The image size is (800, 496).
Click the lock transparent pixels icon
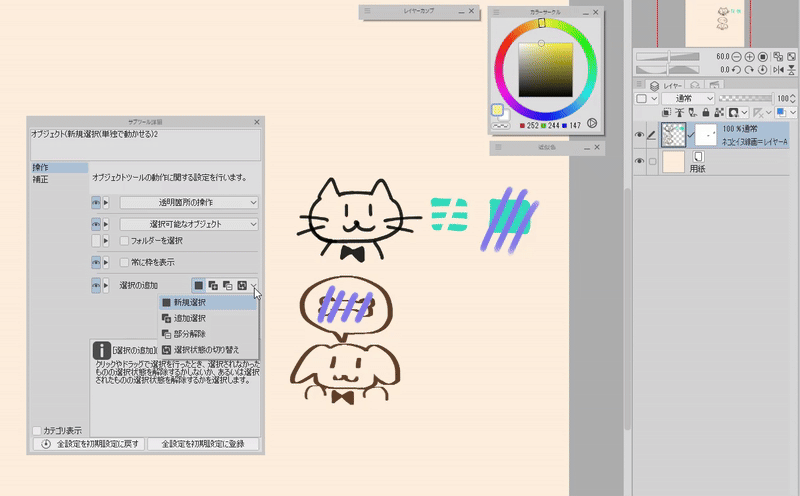tap(719, 112)
